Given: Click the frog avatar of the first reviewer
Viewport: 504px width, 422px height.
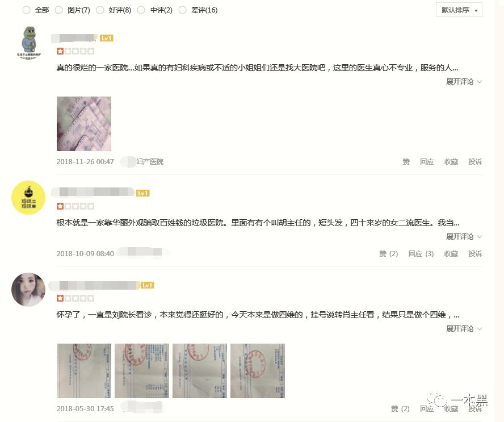Looking at the screenshot, I should click(29, 42).
